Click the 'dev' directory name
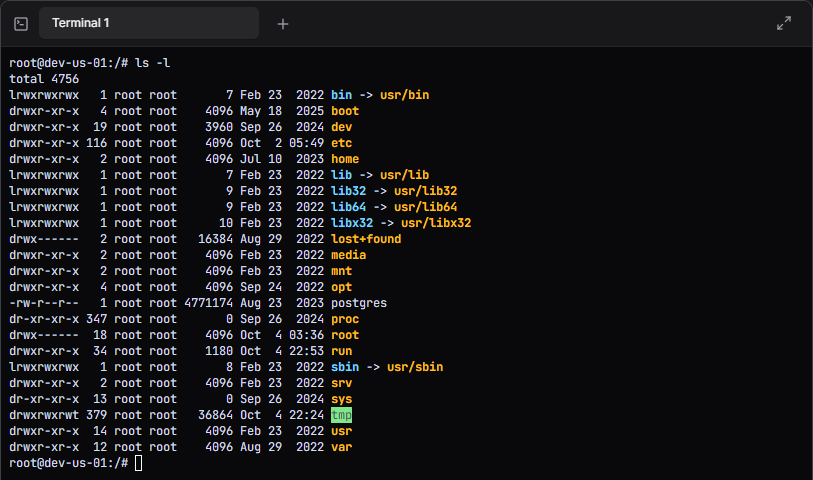This screenshot has width=813, height=480. [x=341, y=127]
